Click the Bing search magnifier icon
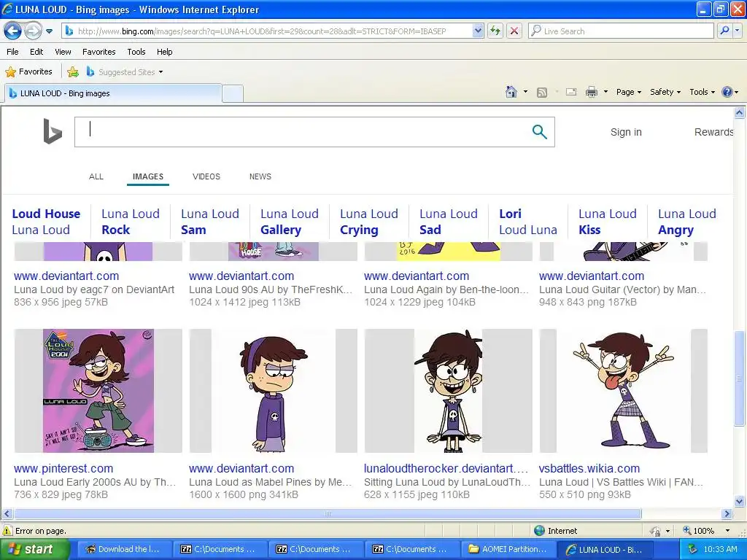 [539, 132]
